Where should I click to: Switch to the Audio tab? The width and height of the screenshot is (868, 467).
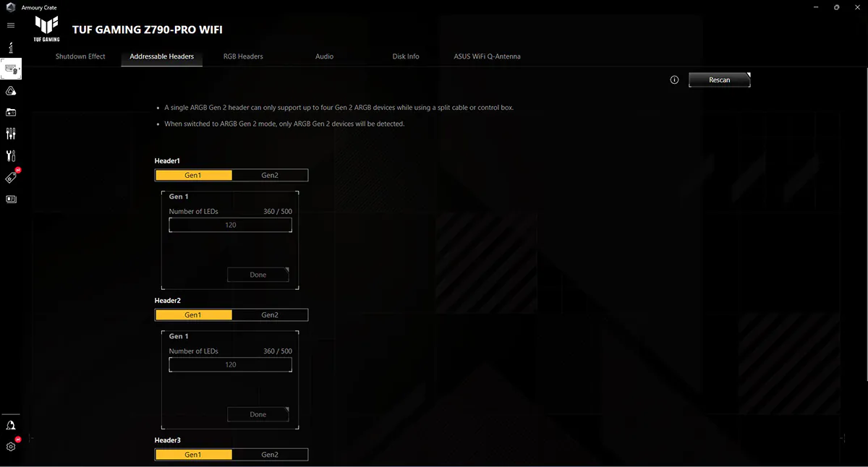[x=324, y=56]
